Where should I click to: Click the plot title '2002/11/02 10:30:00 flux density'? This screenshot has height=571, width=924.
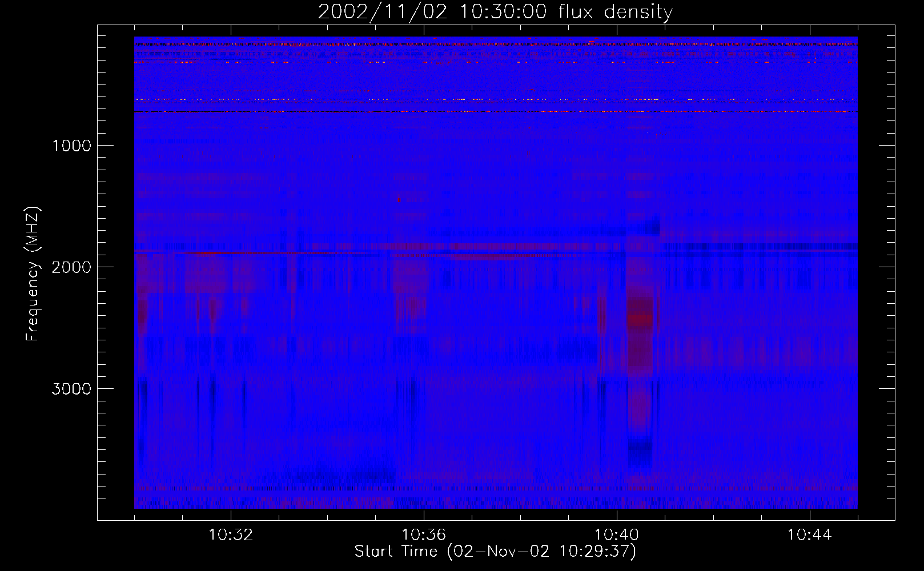tap(495, 11)
